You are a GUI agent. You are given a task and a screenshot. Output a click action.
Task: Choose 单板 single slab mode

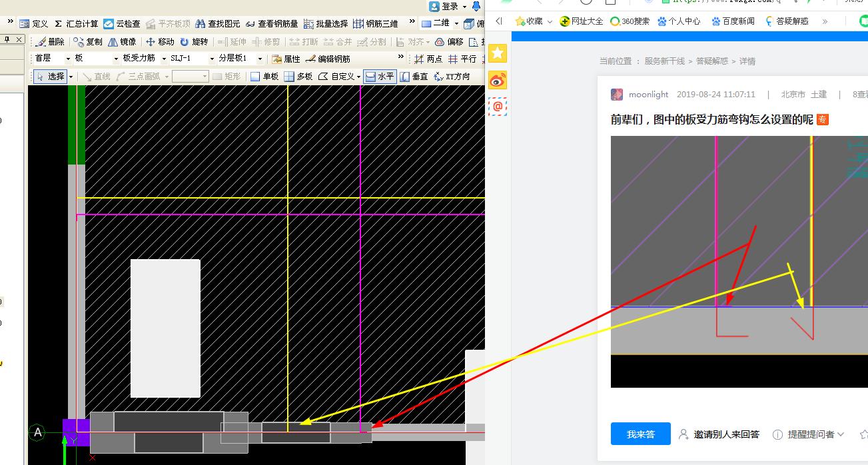(264, 77)
